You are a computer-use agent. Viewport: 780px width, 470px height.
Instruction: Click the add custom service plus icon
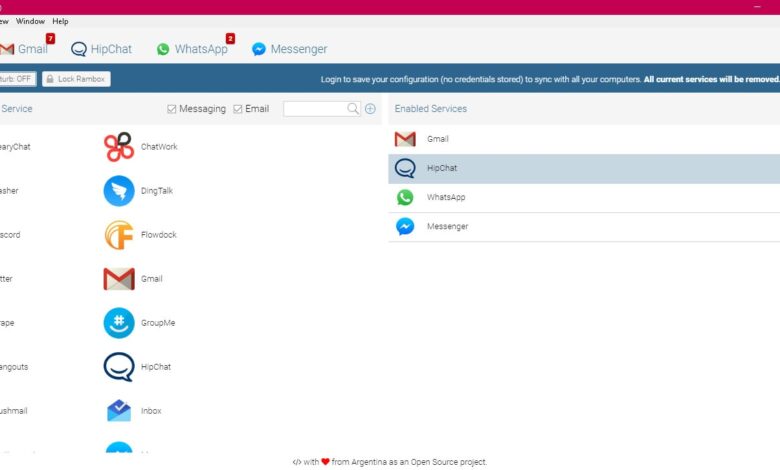pos(370,108)
